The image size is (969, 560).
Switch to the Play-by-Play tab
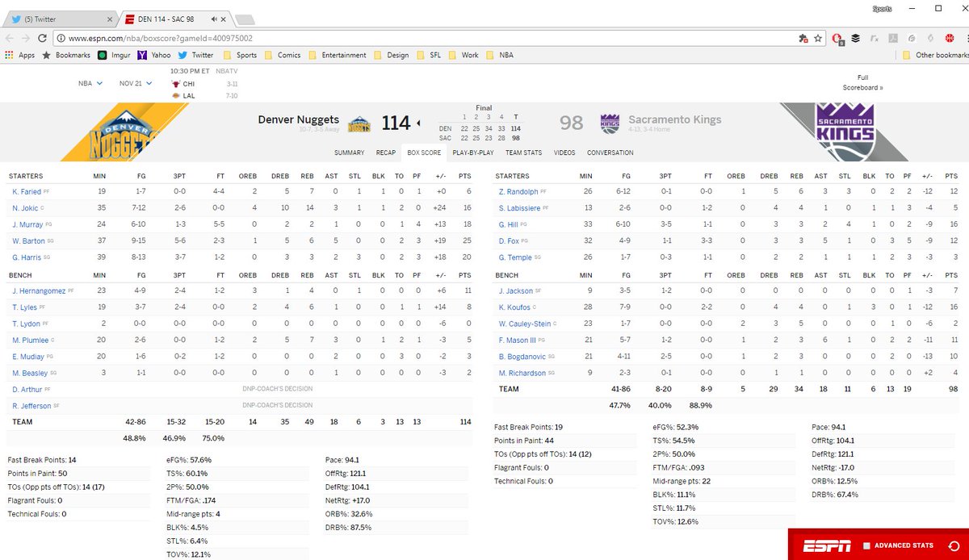473,153
